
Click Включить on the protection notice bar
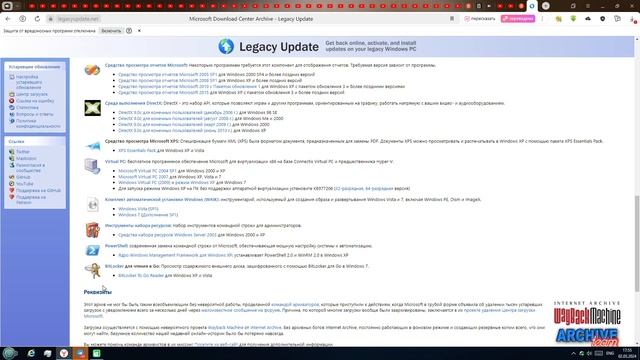111,31
